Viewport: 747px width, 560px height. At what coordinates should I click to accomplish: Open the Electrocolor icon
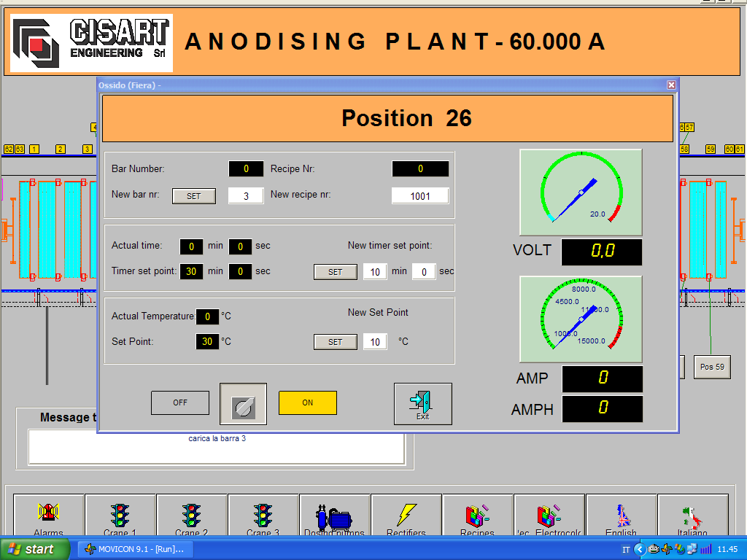tap(549, 516)
